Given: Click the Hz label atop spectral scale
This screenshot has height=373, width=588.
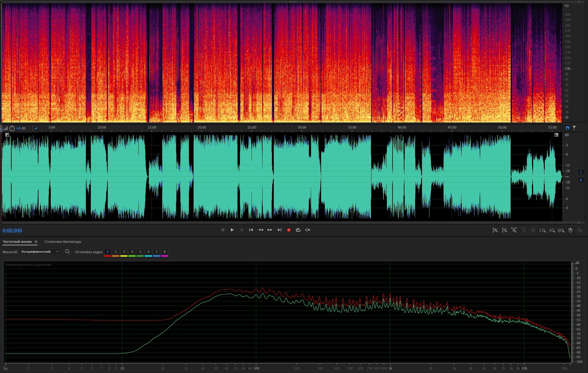Looking at the screenshot, I should tap(567, 6).
